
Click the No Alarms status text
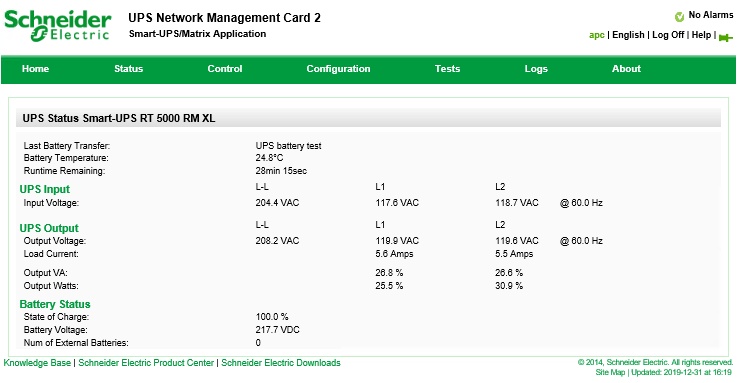(711, 15)
